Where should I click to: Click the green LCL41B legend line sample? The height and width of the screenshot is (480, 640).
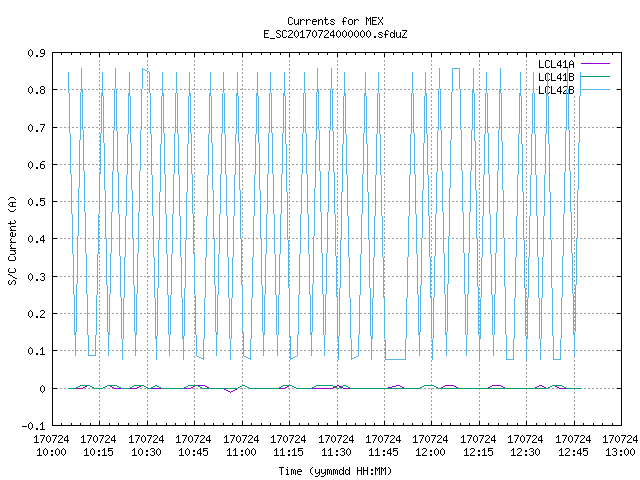click(x=595, y=76)
